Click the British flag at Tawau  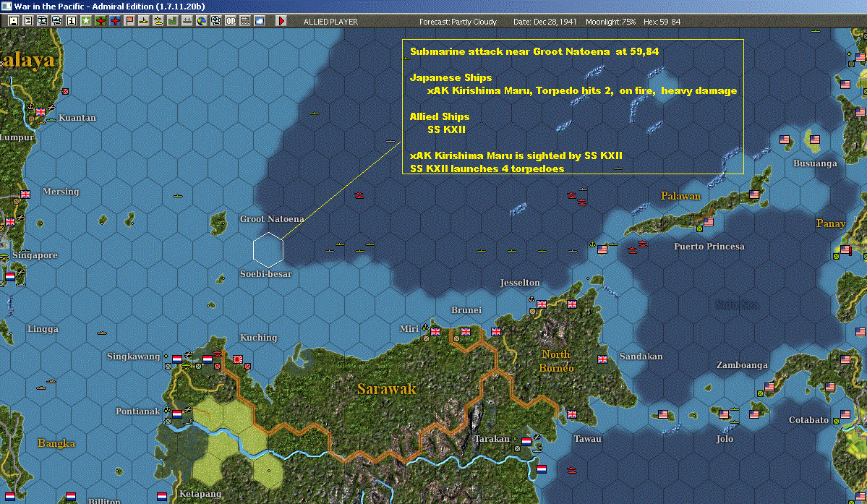tap(572, 414)
